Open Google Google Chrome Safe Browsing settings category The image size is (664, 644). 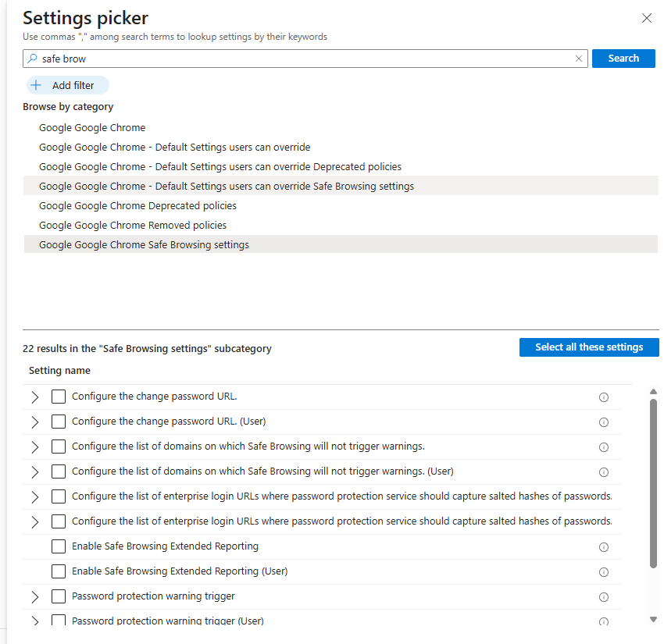145,244
